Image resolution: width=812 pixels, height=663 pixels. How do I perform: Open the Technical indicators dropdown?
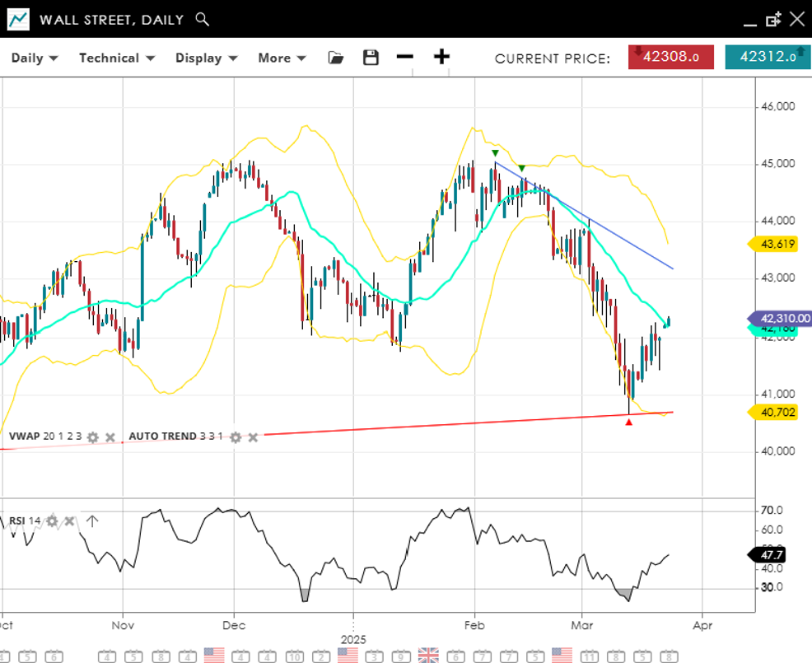click(x=116, y=58)
